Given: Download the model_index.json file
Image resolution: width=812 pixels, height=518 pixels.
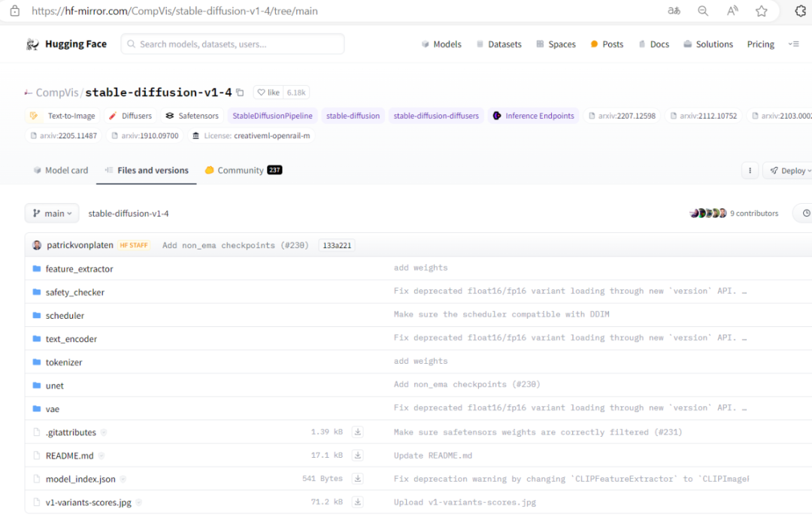Looking at the screenshot, I should point(357,479).
